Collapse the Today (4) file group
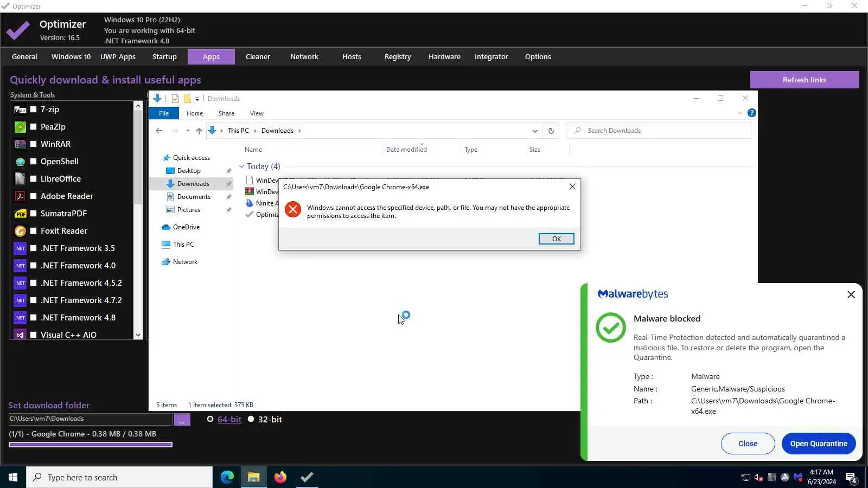The width and height of the screenshot is (868, 488). pyautogui.click(x=241, y=166)
